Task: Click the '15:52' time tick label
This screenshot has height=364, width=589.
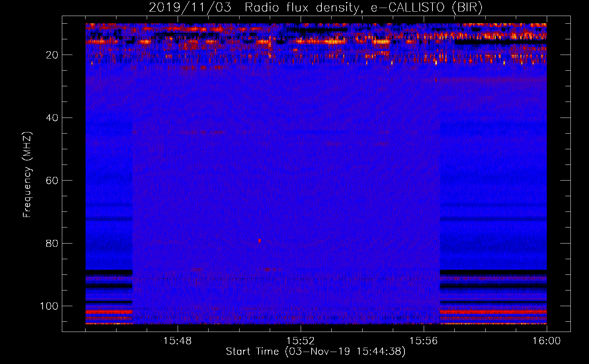Action: (x=301, y=341)
